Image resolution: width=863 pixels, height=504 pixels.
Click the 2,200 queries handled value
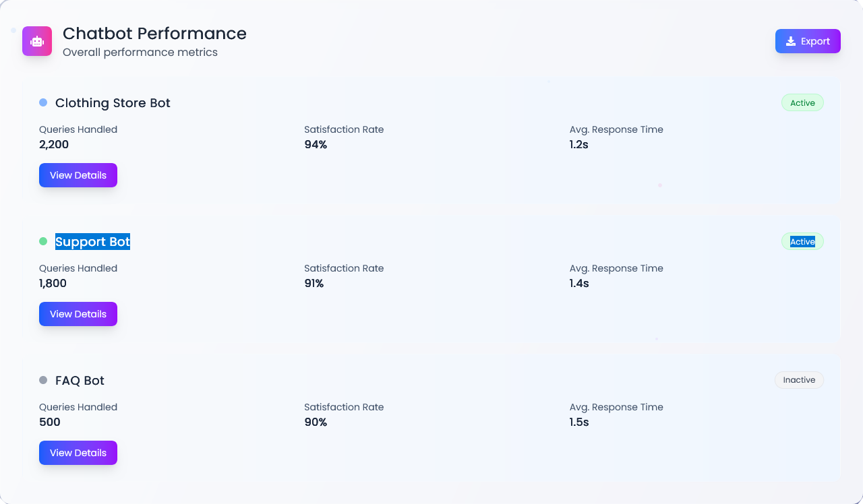click(54, 145)
